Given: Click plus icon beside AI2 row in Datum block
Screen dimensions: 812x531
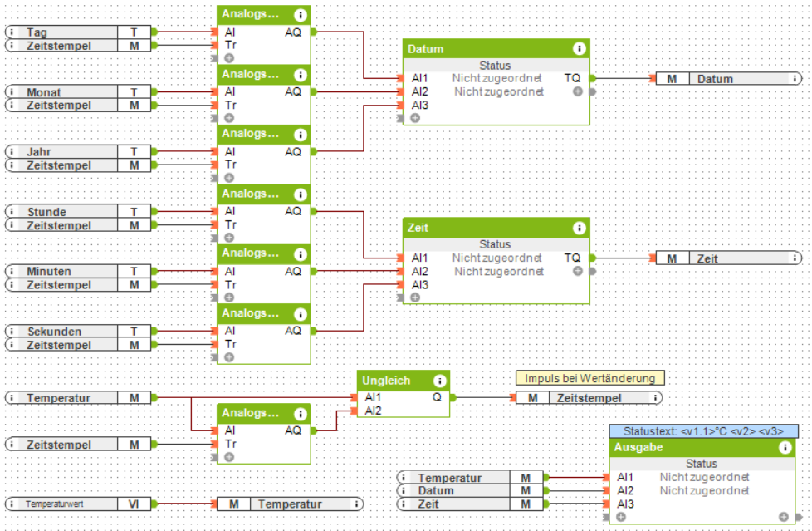Looking at the screenshot, I should pyautogui.click(x=577, y=91).
